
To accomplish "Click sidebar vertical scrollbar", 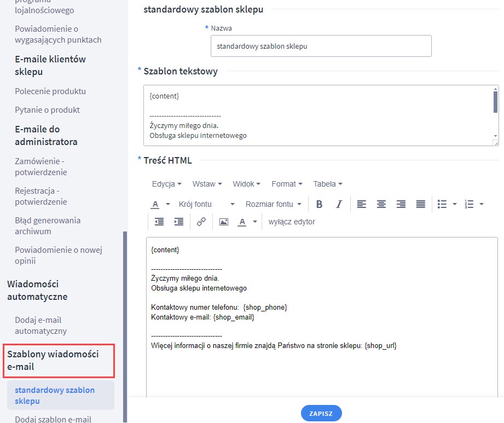I will (125, 326).
